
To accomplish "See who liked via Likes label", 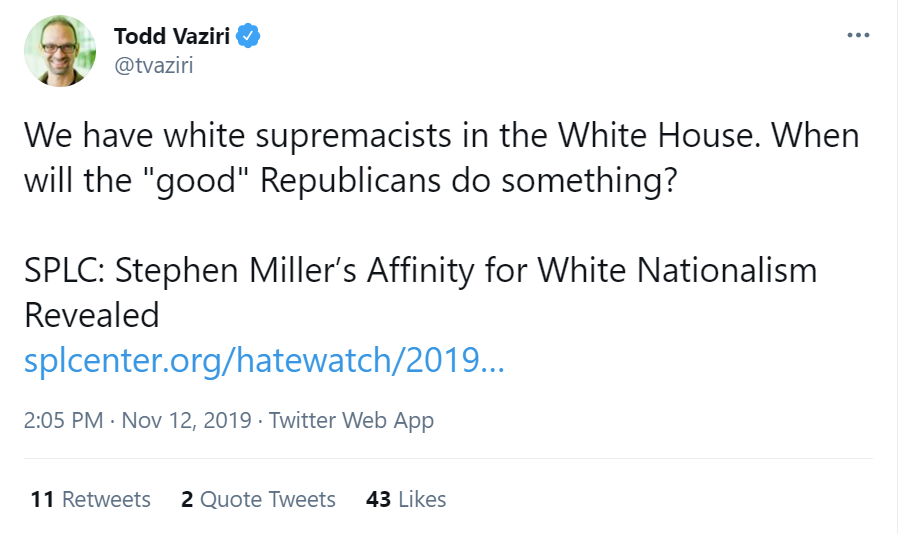I will tap(422, 499).
